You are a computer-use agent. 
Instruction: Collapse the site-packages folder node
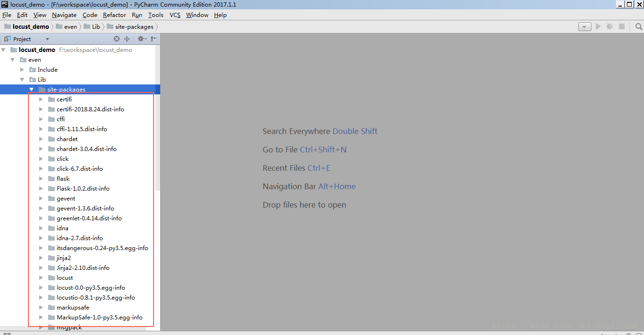coord(32,89)
